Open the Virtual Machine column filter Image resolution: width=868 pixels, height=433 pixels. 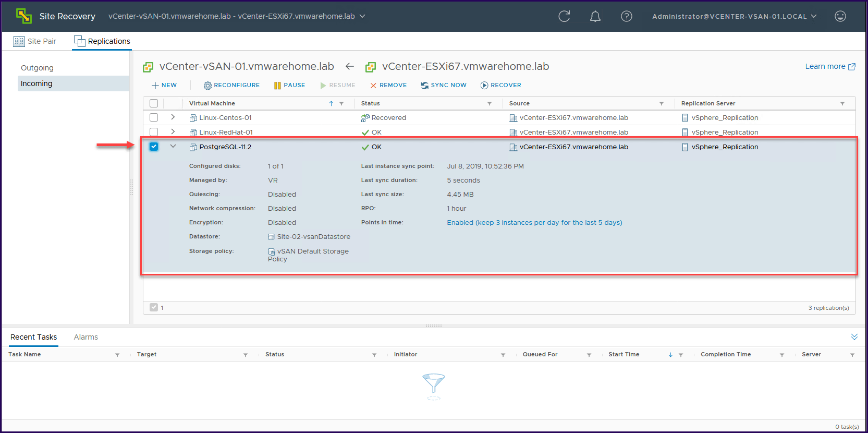[x=341, y=104]
